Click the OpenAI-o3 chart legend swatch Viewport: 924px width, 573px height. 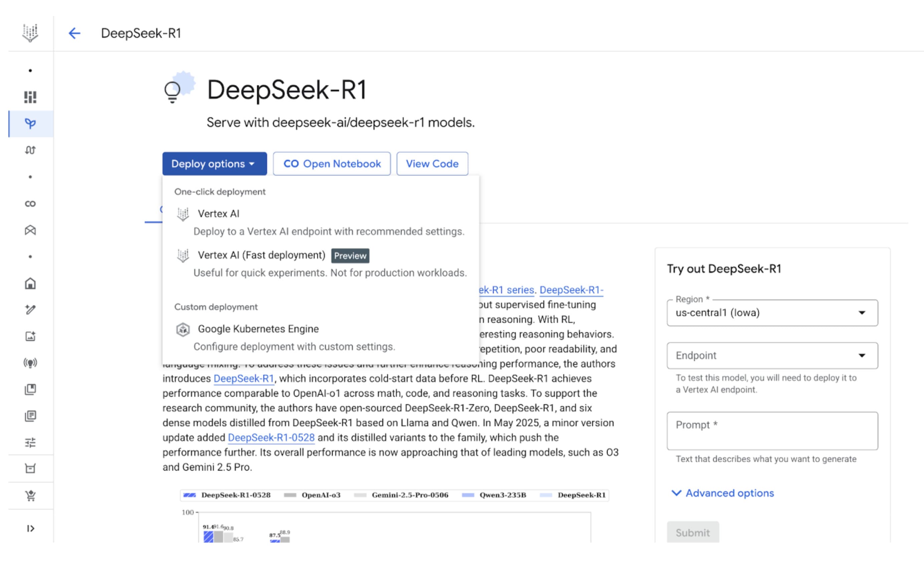[290, 495]
